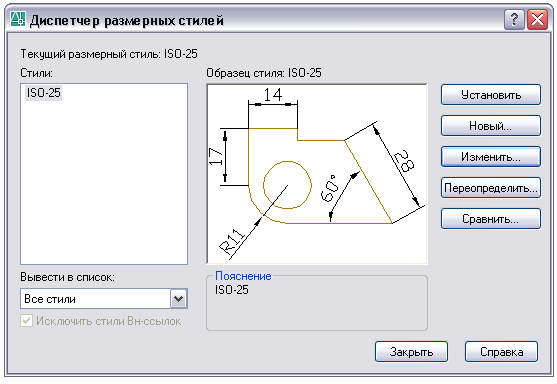Image resolution: width=557 pixels, height=384 pixels.
Task: Toggle the Исключить стили Вн-ссылок checkbox
Action: 27,321
